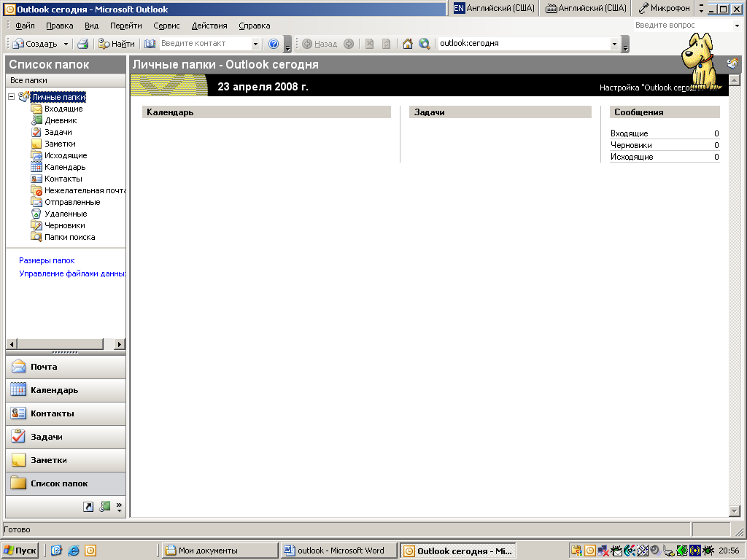Viewport: 747px width, 560px height.
Task: Open the Введите вопрос help dropdown arrow
Action: pyautogui.click(x=737, y=26)
